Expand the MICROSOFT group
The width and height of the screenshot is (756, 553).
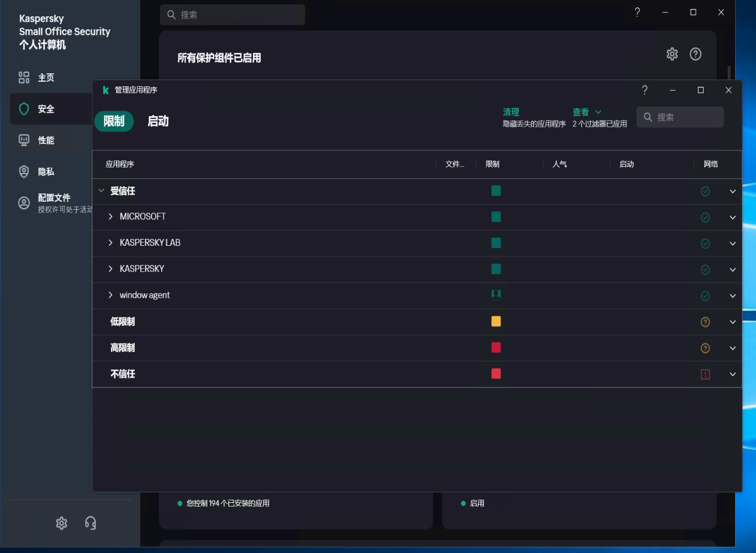pyautogui.click(x=110, y=216)
